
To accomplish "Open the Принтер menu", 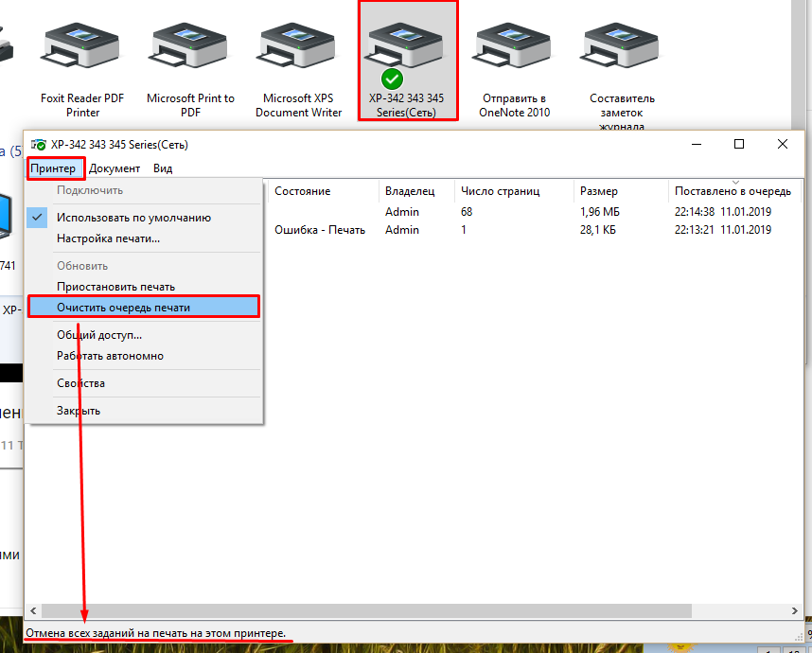I will [53, 168].
